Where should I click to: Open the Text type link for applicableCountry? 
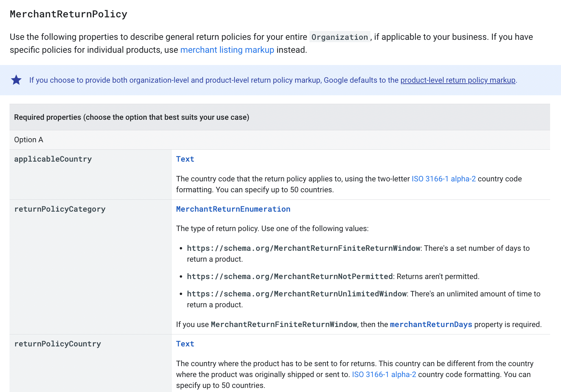click(185, 159)
